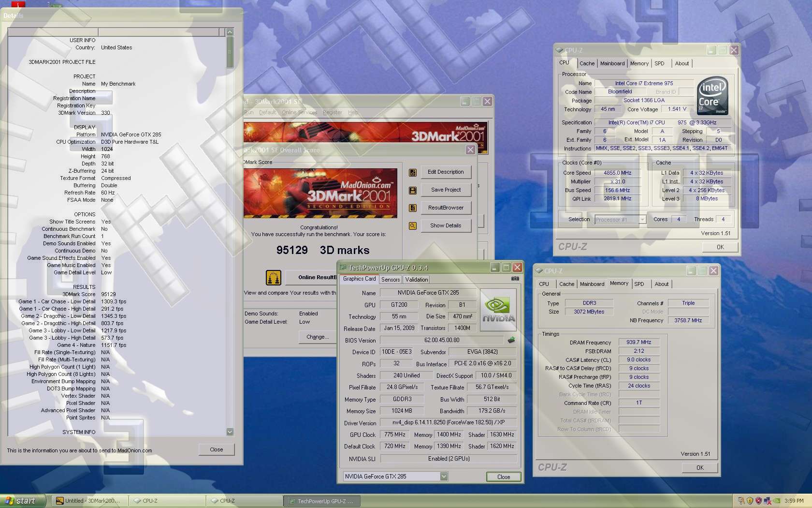Screen dimensions: 812x508
Task: Click the Windows start button
Action: (23, 501)
